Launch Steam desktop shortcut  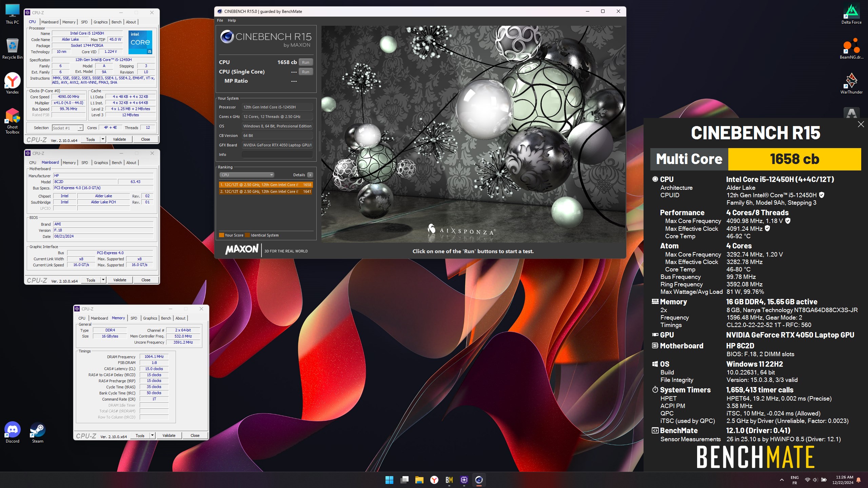38,432
